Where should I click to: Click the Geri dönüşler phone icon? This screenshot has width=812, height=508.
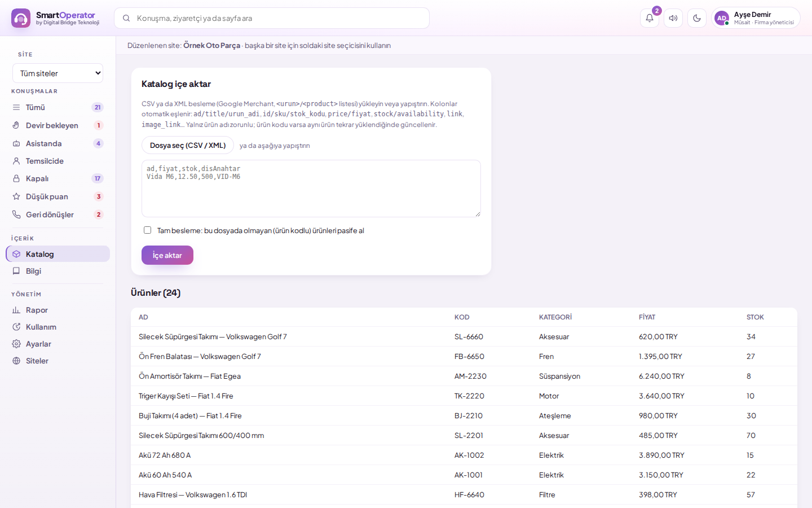(x=16, y=214)
